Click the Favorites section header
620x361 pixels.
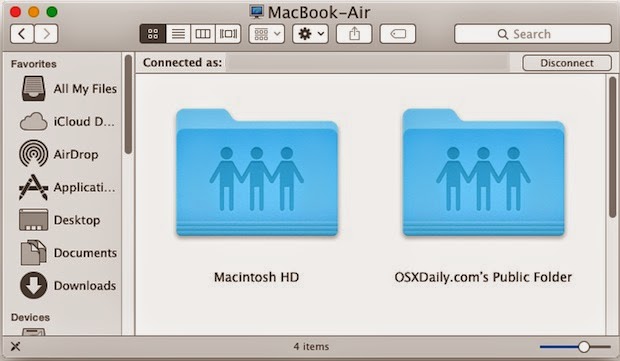tap(34, 64)
